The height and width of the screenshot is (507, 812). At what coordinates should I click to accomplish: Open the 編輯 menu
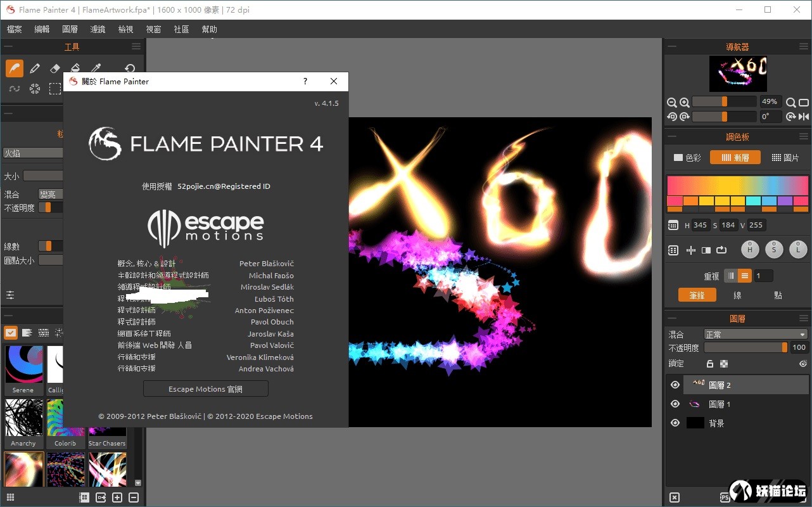coord(42,29)
